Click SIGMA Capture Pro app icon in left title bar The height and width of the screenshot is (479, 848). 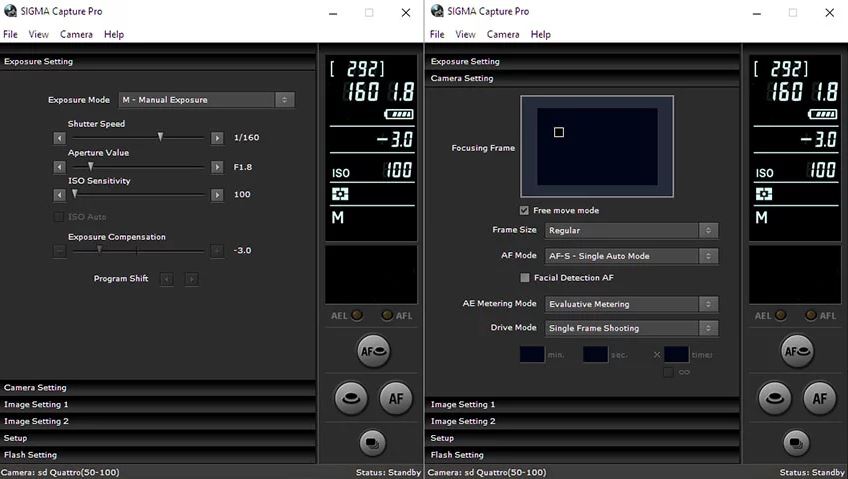(x=10, y=11)
